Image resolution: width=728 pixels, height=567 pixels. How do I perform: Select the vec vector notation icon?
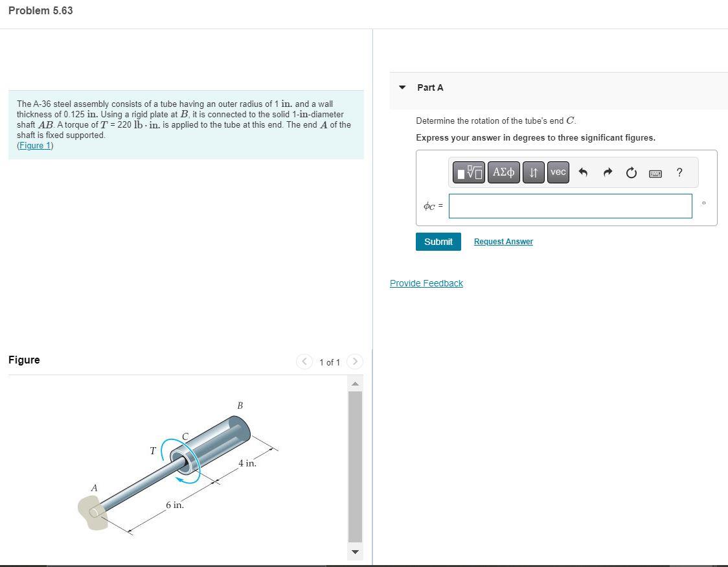point(558,172)
